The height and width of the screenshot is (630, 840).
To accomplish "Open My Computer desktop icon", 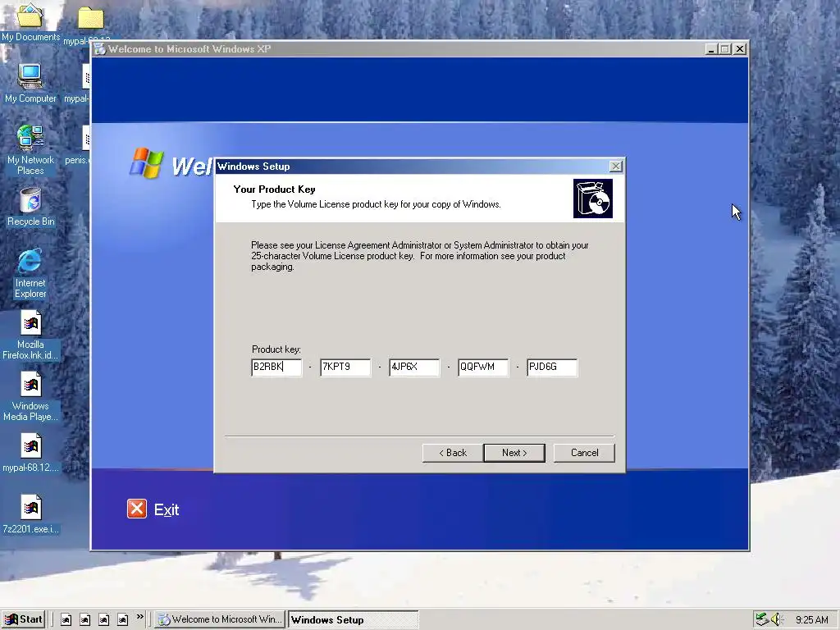I will point(30,83).
